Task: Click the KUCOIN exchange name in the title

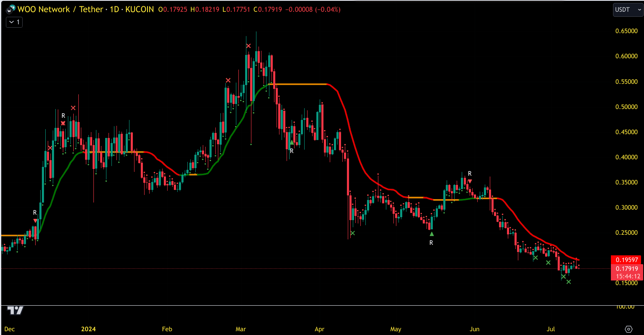Action: pyautogui.click(x=140, y=9)
